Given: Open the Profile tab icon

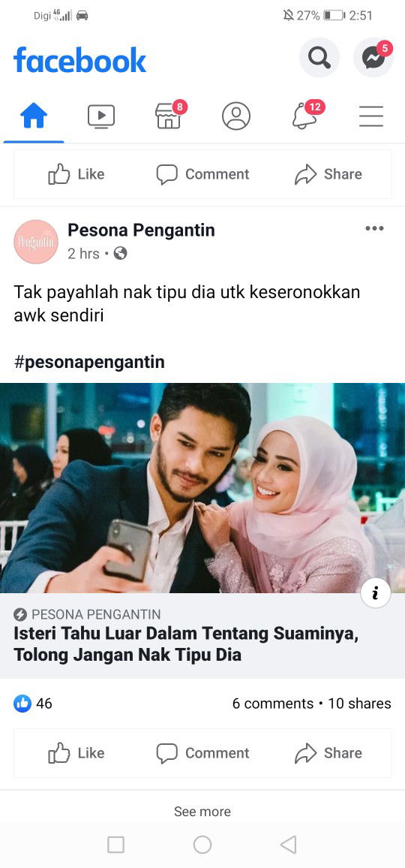Looking at the screenshot, I should click(x=236, y=116).
